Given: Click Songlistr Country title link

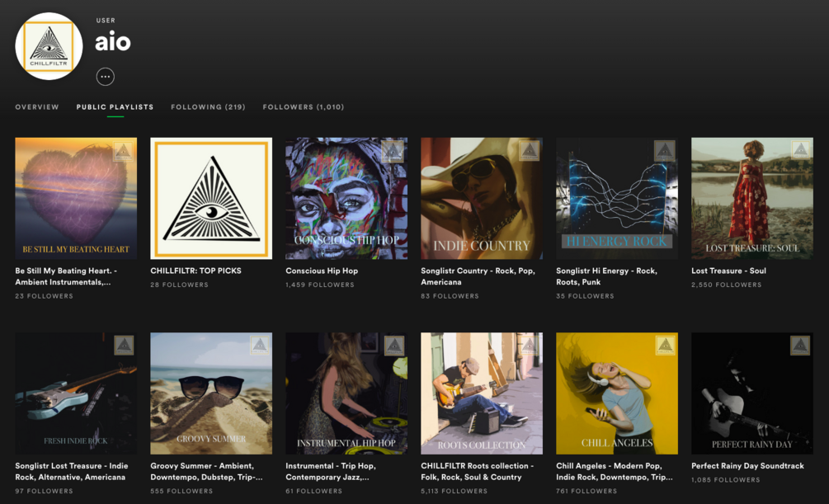Looking at the screenshot, I should point(478,276).
